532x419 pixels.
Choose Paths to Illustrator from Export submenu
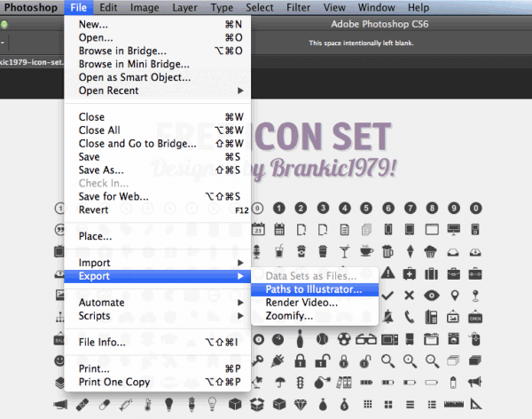[x=315, y=289]
